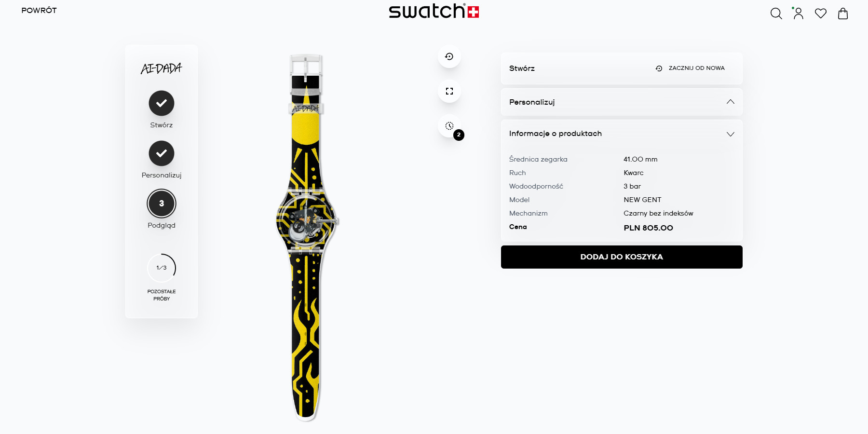Open the shopping bag icon

843,14
